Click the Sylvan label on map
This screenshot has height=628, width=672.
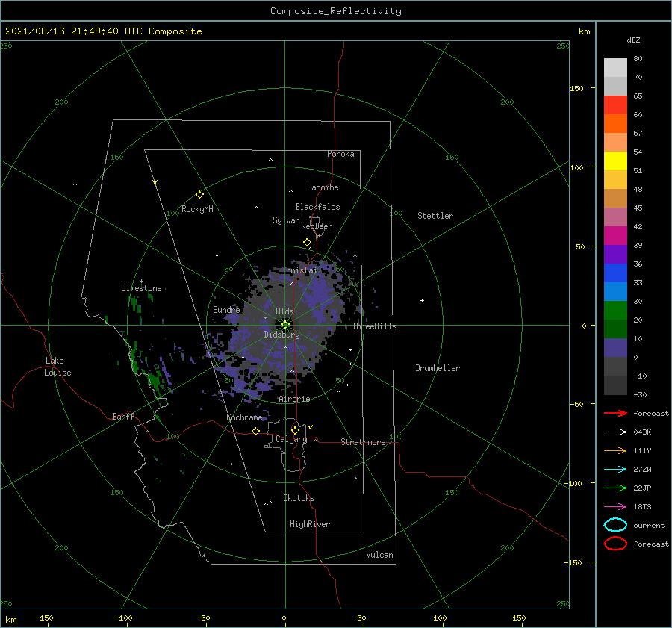click(x=286, y=220)
